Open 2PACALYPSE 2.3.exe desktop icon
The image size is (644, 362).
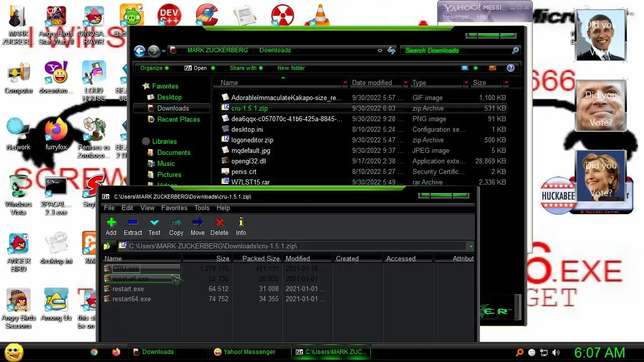click(56, 195)
